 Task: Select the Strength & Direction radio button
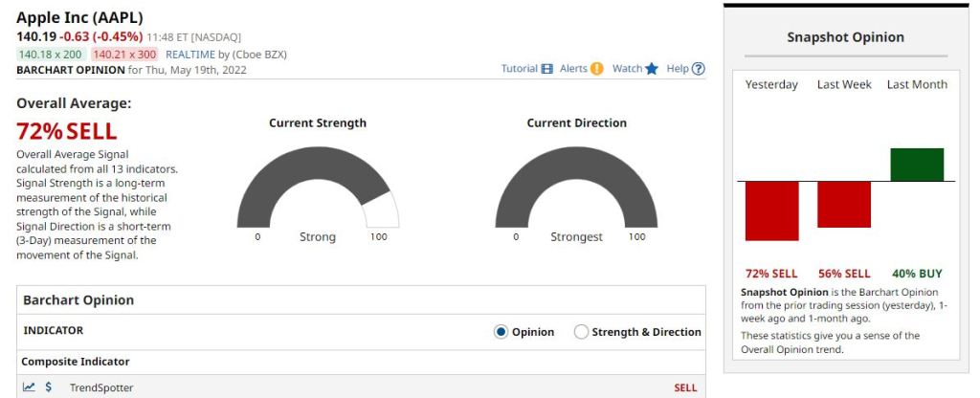[581, 332]
